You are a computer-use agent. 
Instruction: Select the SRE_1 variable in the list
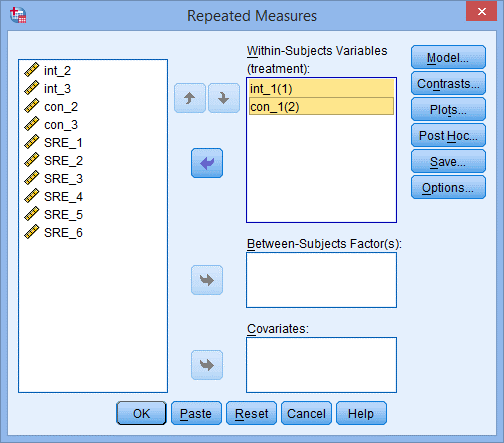[63, 143]
